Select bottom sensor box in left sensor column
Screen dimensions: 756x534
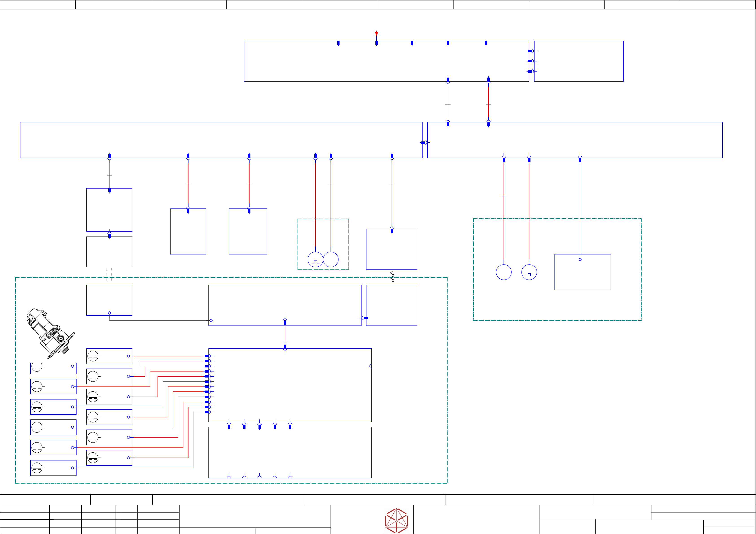tap(53, 468)
